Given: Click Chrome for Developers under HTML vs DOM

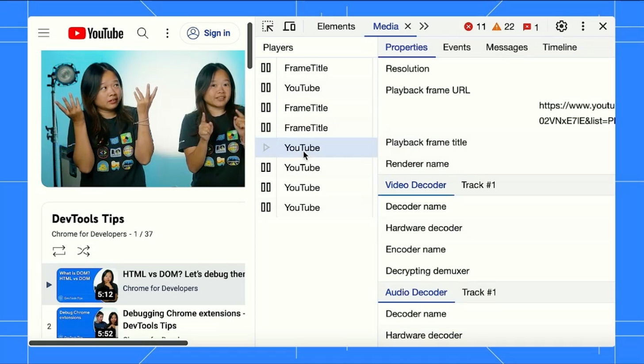Looking at the screenshot, I should 160,288.
